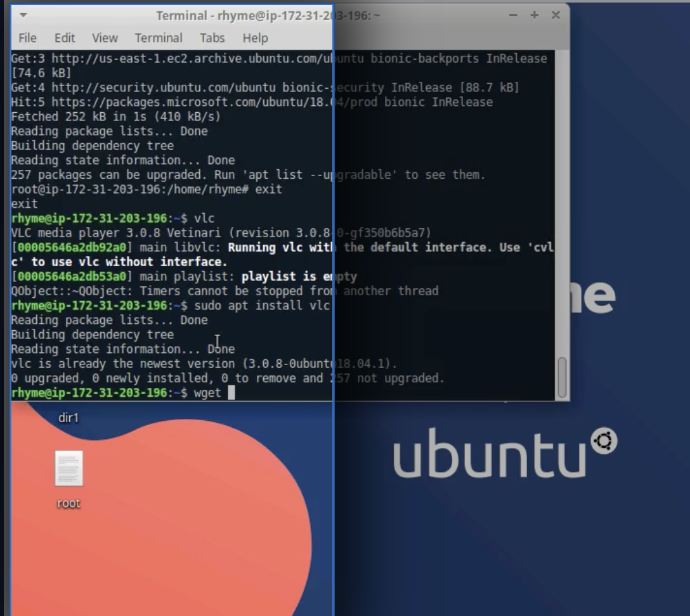
Task: Click the '0 upgraded, 0 newly installed' line
Action: pos(228,378)
